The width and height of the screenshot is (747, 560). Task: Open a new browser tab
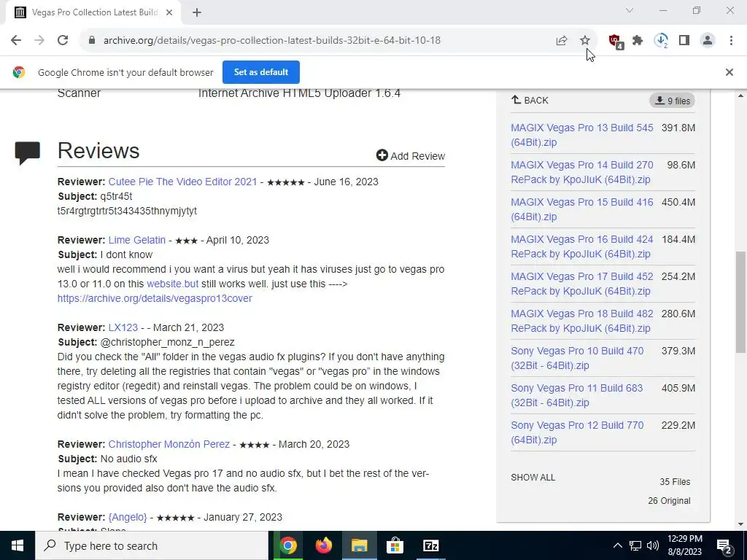(x=197, y=12)
